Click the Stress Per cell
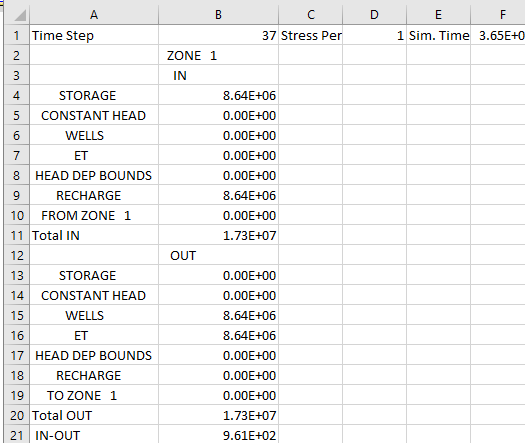The height and width of the screenshot is (443, 525). tap(310, 35)
